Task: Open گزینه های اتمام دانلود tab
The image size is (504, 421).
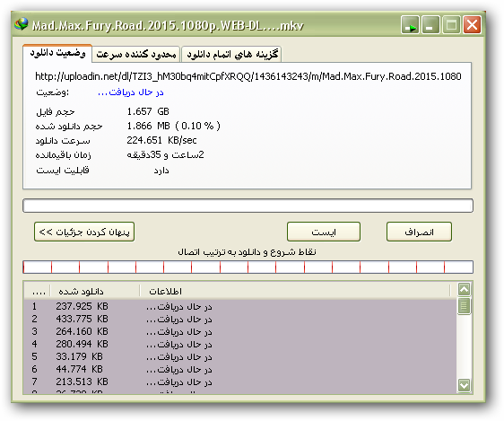Action: [x=231, y=54]
